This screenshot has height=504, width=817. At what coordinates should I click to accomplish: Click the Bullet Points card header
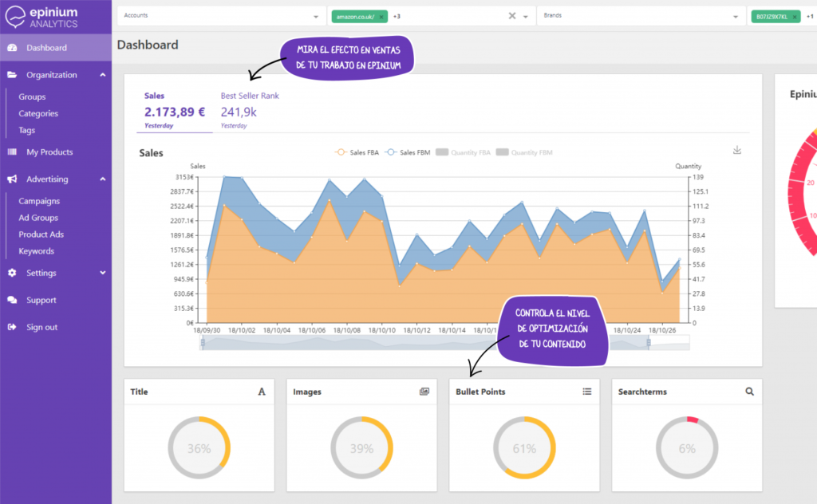coord(524,392)
